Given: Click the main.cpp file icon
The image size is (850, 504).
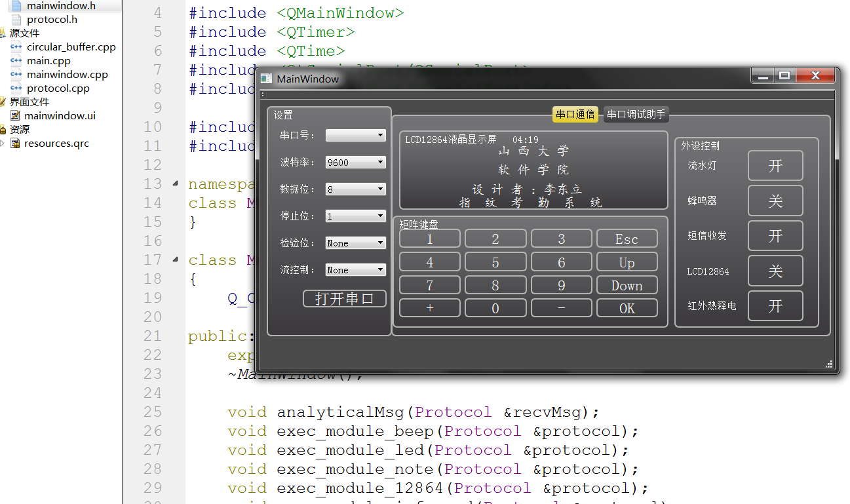Looking at the screenshot, I should pyautogui.click(x=16, y=61).
